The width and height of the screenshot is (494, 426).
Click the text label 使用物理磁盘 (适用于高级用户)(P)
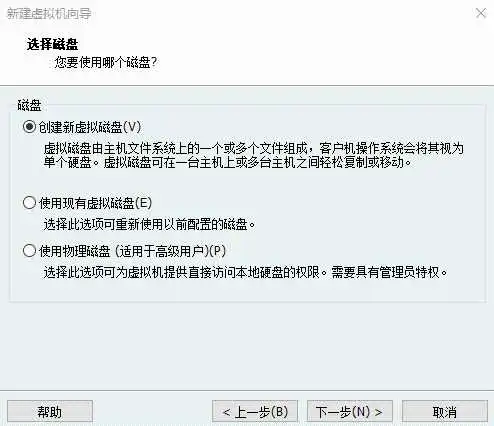point(132,251)
